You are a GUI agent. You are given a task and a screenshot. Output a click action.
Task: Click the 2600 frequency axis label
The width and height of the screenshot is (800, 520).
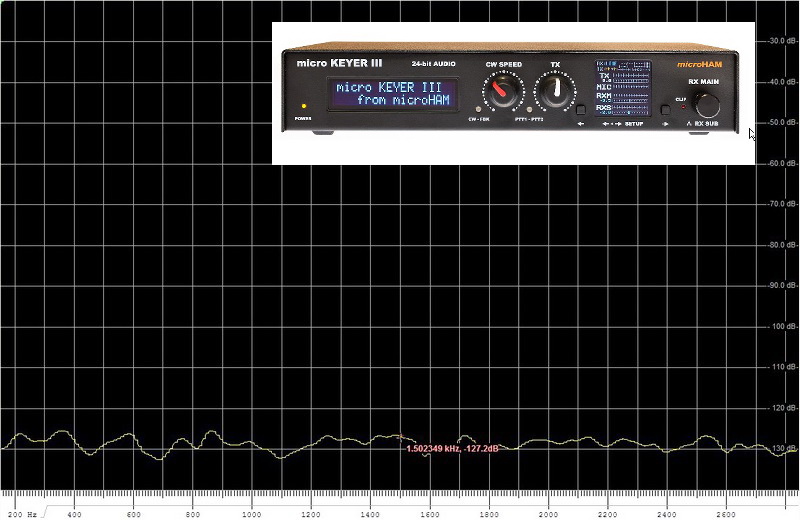click(x=726, y=514)
